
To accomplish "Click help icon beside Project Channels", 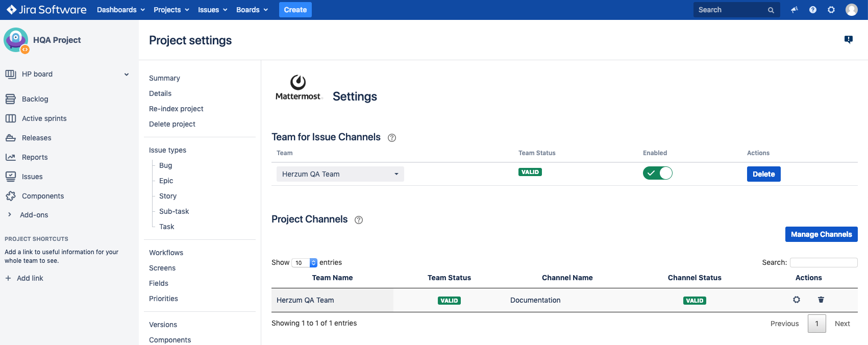I will tap(359, 220).
